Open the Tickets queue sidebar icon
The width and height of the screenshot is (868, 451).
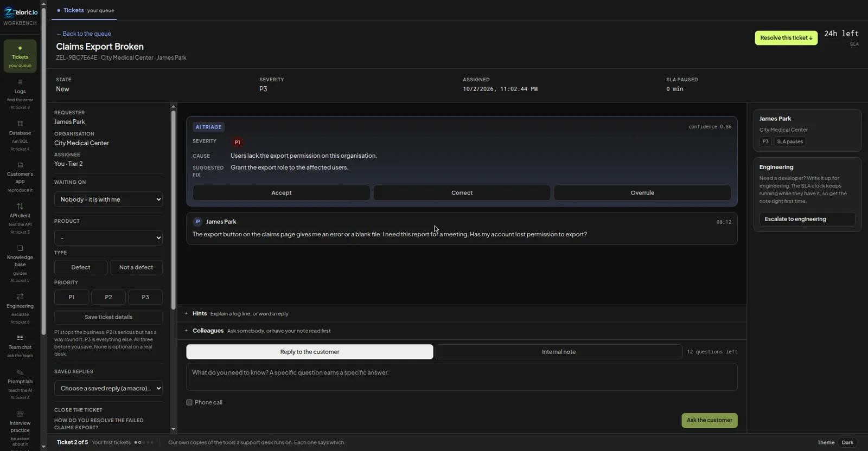(20, 56)
